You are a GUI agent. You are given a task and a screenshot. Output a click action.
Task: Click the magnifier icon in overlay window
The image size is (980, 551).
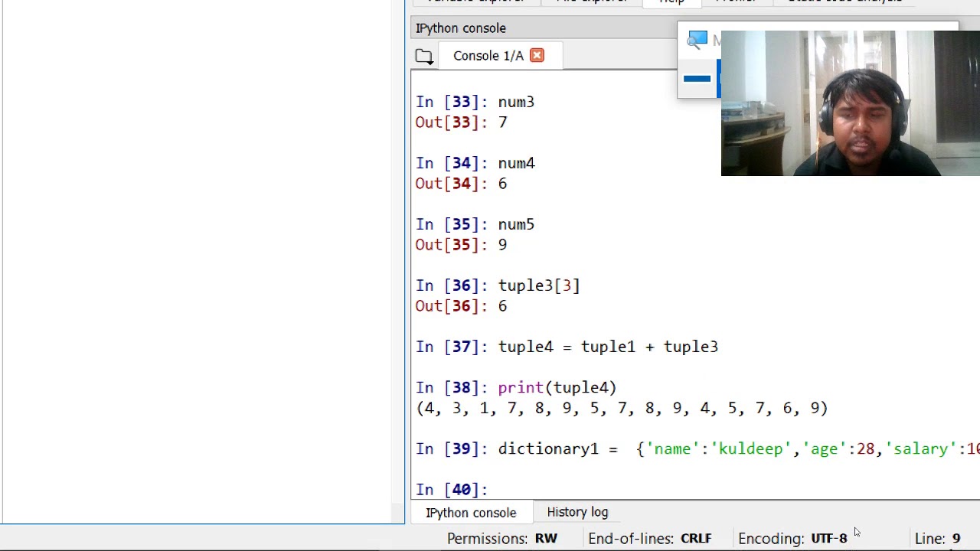click(697, 40)
